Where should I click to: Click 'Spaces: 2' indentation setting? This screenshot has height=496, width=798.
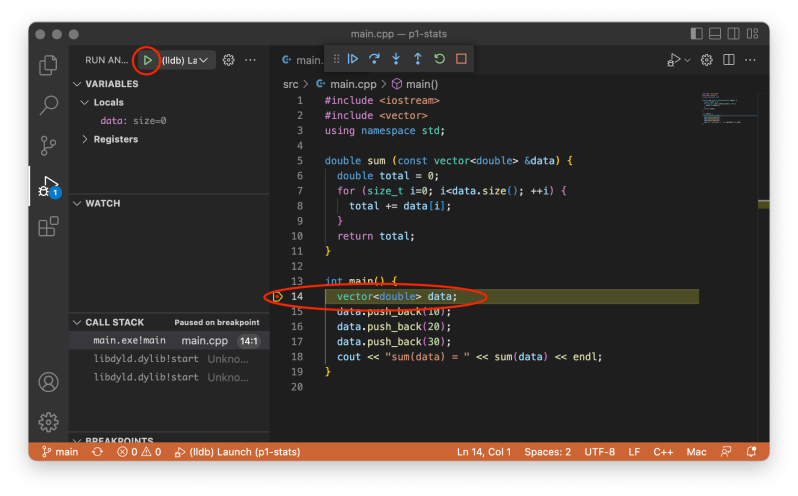(548, 452)
